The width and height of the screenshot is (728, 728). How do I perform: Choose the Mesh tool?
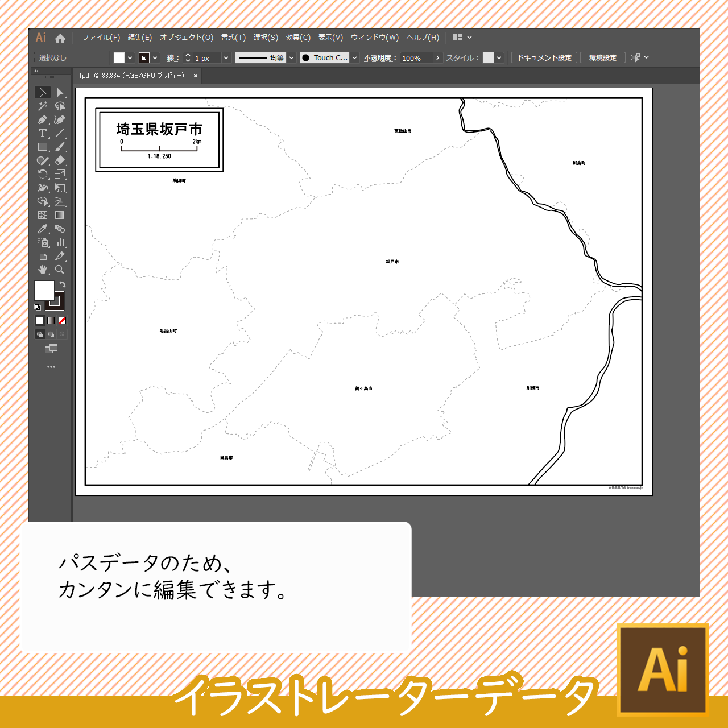point(43,215)
